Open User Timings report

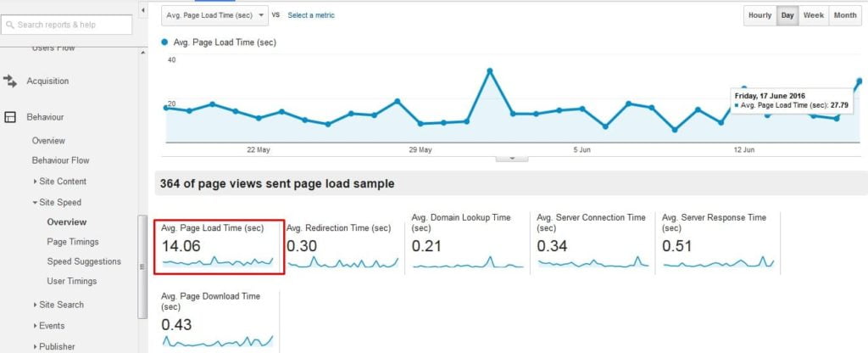coord(71,281)
